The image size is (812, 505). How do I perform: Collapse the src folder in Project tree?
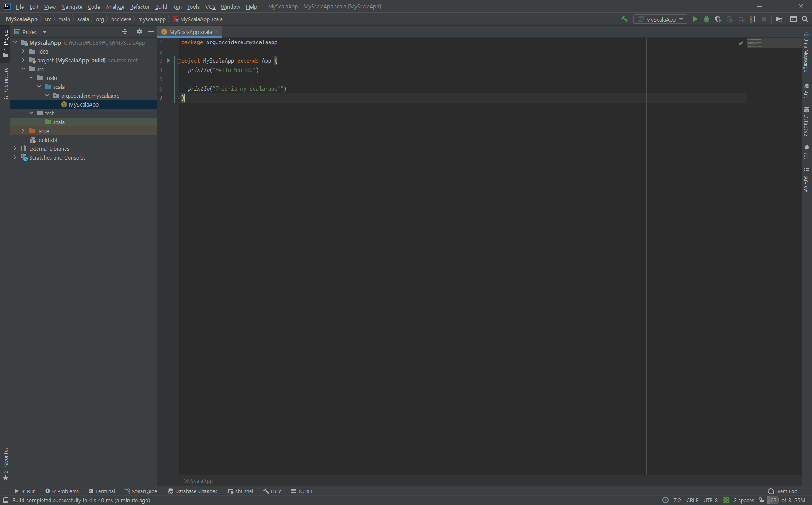[23, 69]
